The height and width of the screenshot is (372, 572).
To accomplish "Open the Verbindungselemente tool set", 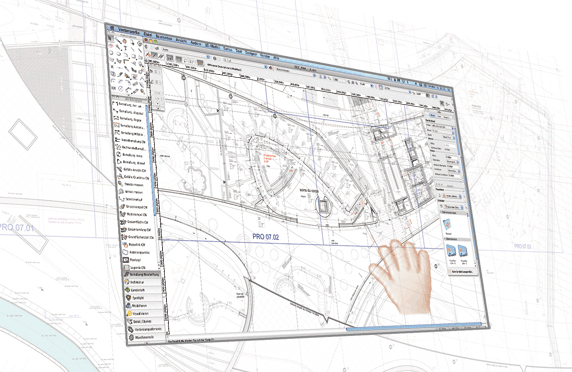I will point(146,329).
